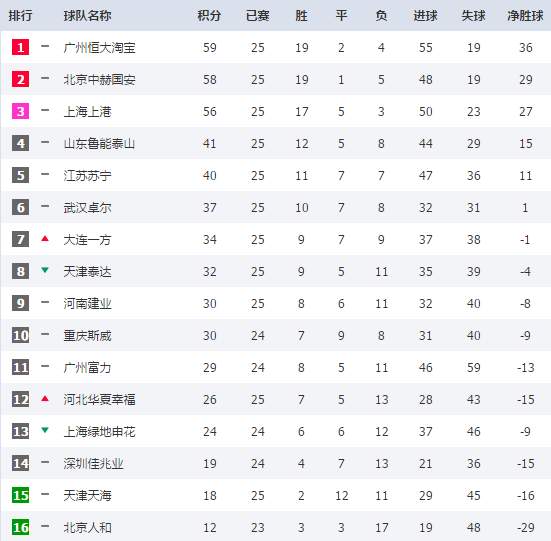
Task: Click the green down arrow beside 天津泰达
Action: (x=45, y=270)
